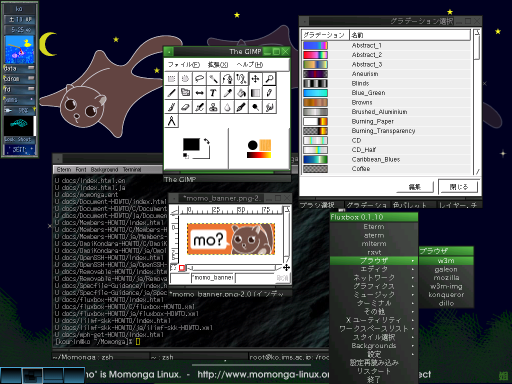Toggle the red Quick Mask button
The height and width of the screenshot is (384, 512).
pyautogui.click(x=182, y=268)
